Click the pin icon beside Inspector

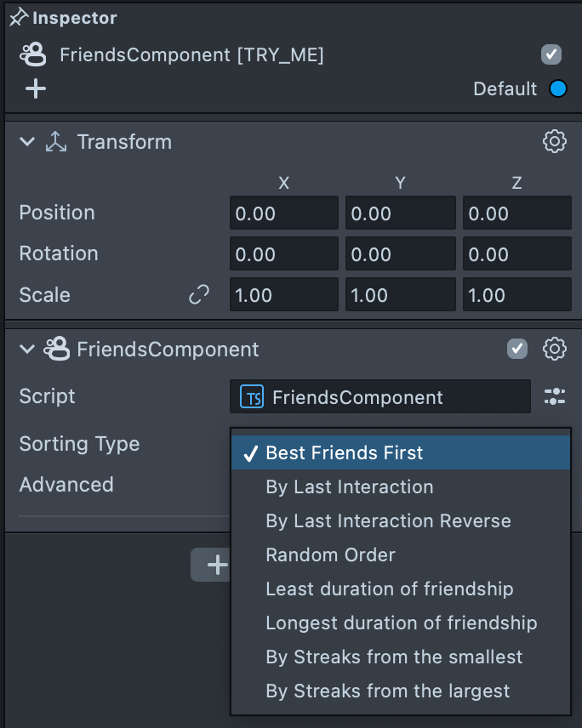click(x=18, y=18)
